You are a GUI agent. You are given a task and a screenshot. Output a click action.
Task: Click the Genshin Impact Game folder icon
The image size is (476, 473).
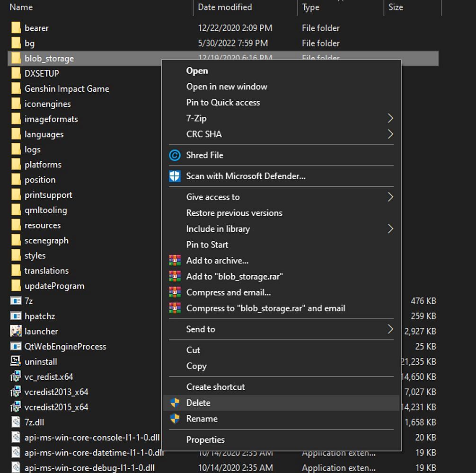16,88
